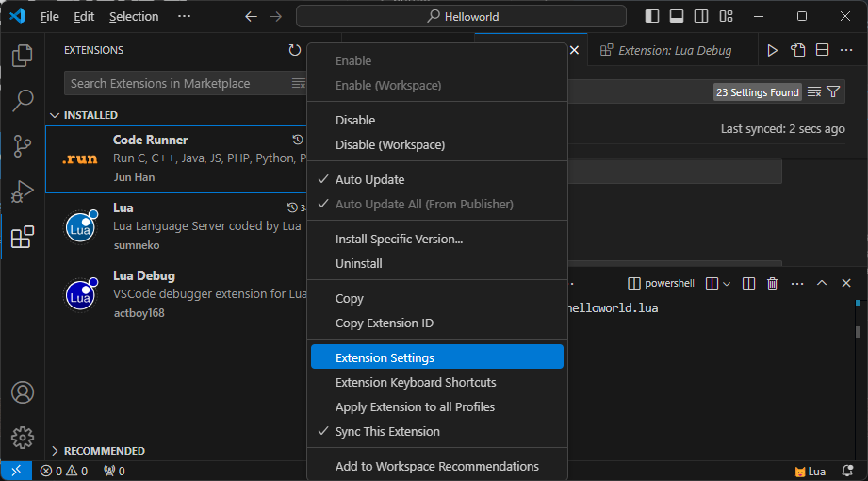Split the editor with the layout icon
Screen dimensions: 868x481
tap(823, 50)
